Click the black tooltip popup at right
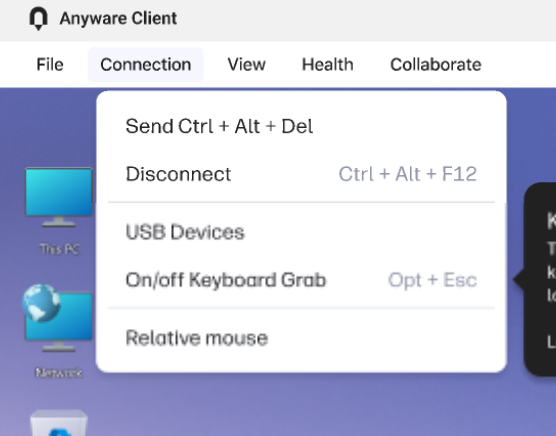This screenshot has height=436, width=556. [x=540, y=279]
